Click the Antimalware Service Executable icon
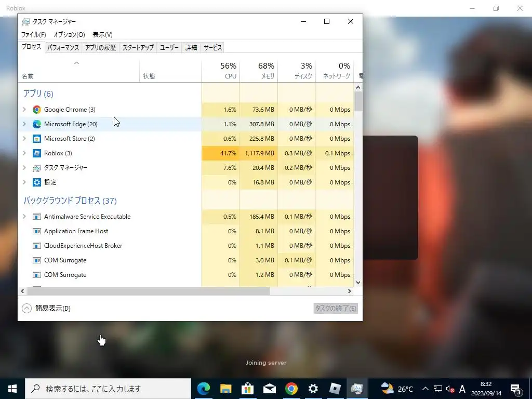532x399 pixels. [37, 217]
